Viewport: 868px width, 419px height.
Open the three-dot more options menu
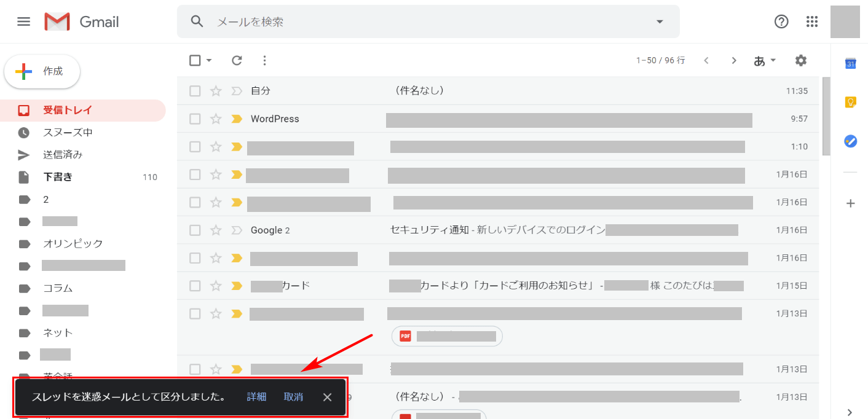coord(265,60)
